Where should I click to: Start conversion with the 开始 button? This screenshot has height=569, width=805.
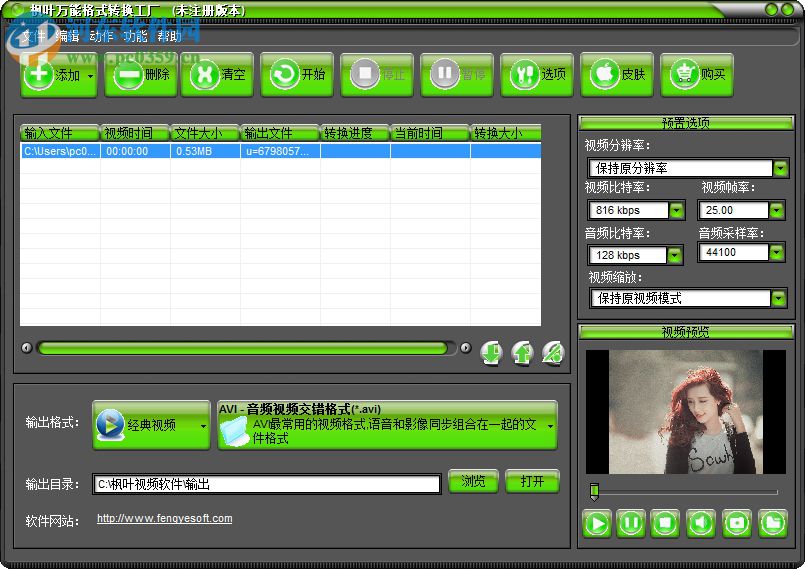click(x=297, y=75)
